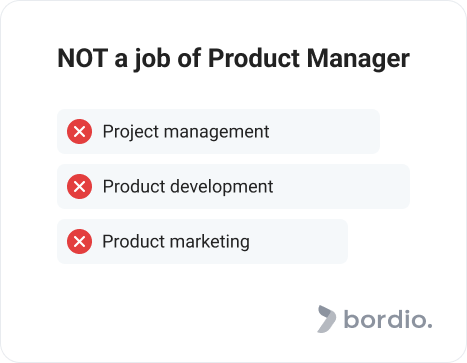The width and height of the screenshot is (467, 363).
Task: Click the bordio chevron logo mark
Action: pyautogui.click(x=326, y=319)
